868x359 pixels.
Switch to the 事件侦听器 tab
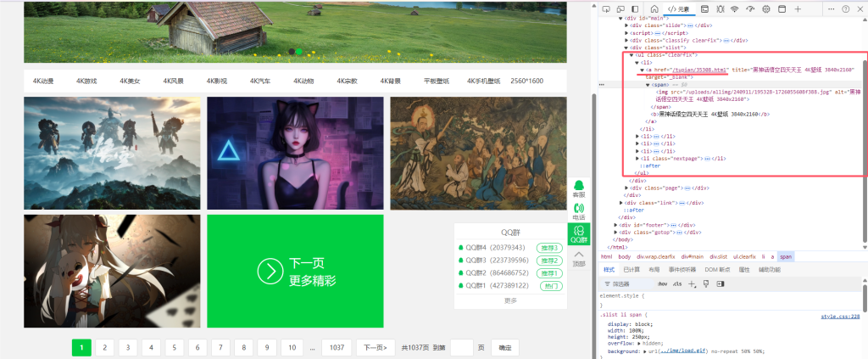click(x=682, y=270)
